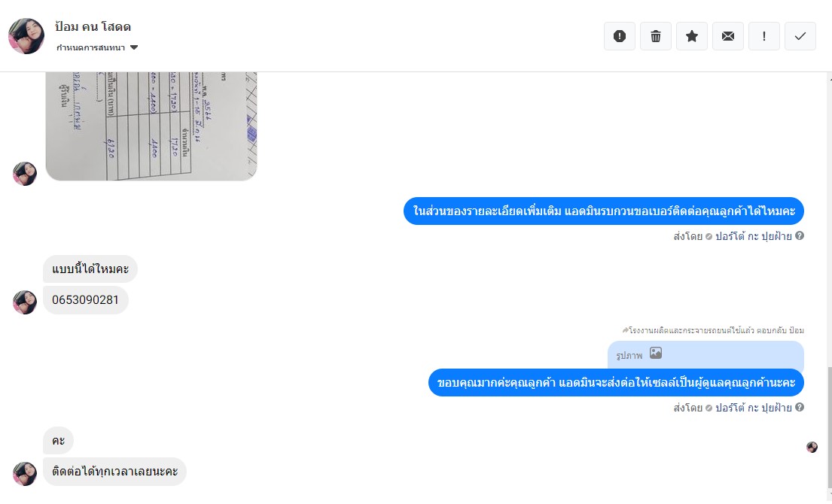Star this conversation as follow-up
This screenshot has height=504, width=832.
tap(691, 36)
